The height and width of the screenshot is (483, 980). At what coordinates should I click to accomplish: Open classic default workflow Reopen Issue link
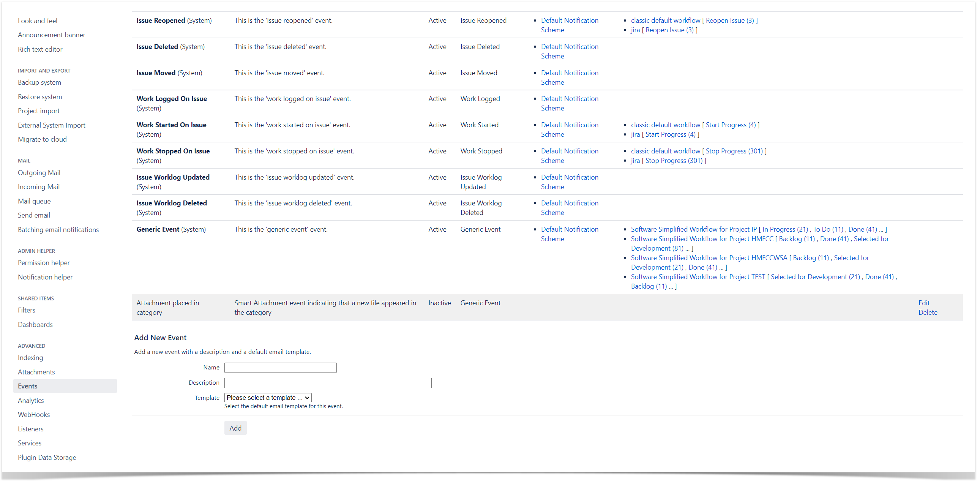pos(729,21)
